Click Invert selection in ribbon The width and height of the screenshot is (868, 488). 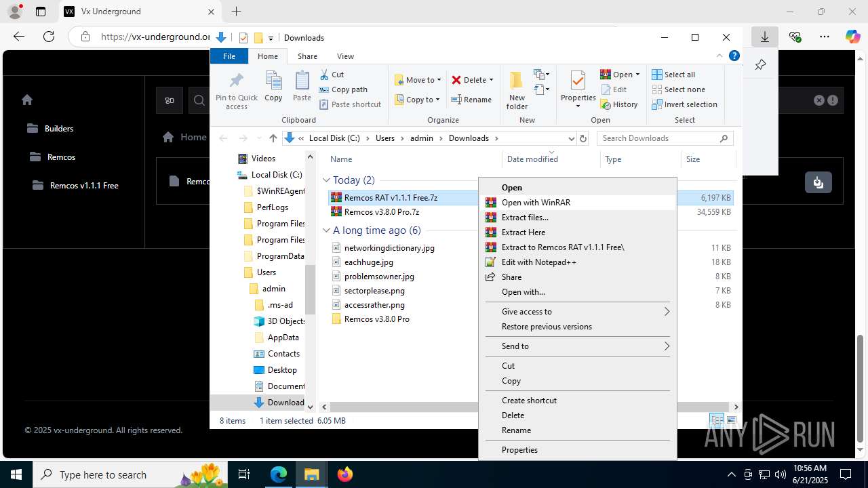coord(685,104)
